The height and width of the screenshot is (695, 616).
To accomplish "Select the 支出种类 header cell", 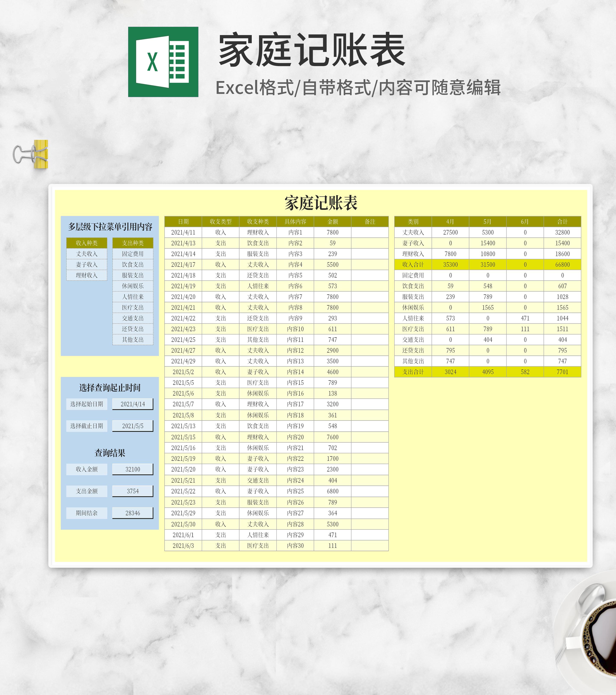I will (x=133, y=243).
